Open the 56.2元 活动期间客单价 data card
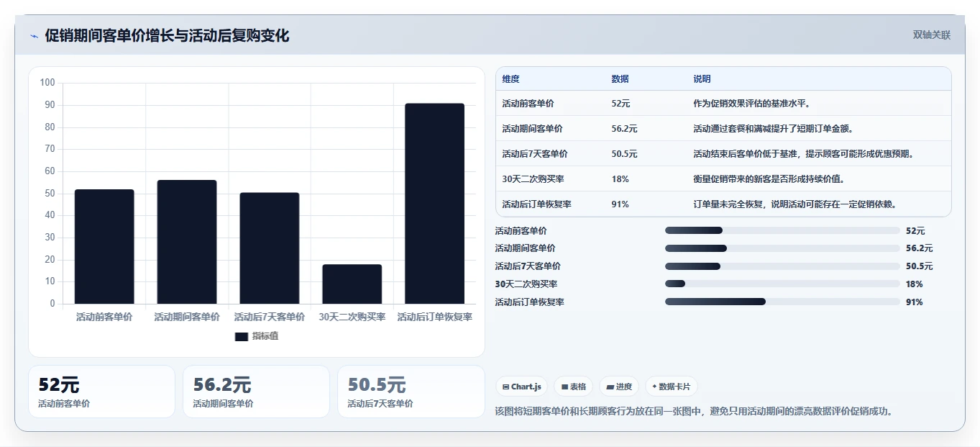The width and height of the screenshot is (980, 447). pos(256,392)
